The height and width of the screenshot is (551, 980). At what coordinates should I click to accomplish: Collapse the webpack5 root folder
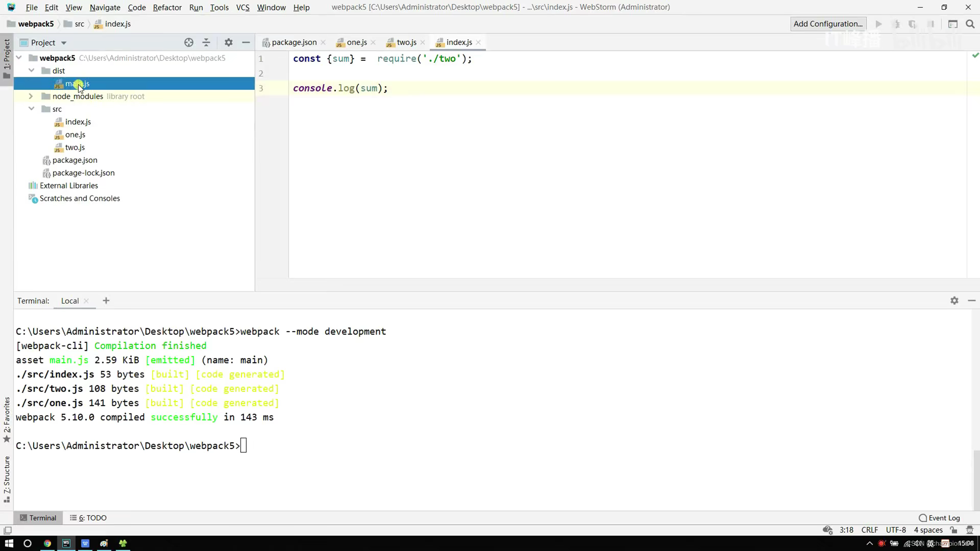click(19, 58)
